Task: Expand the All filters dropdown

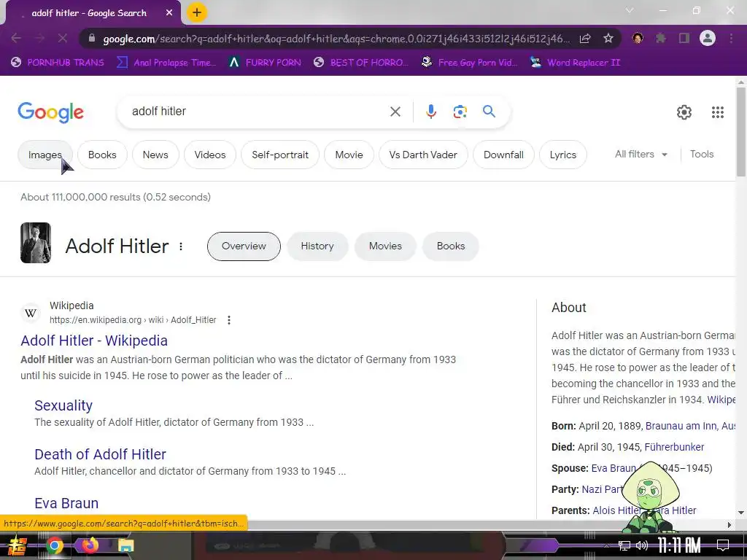Action: (x=640, y=155)
